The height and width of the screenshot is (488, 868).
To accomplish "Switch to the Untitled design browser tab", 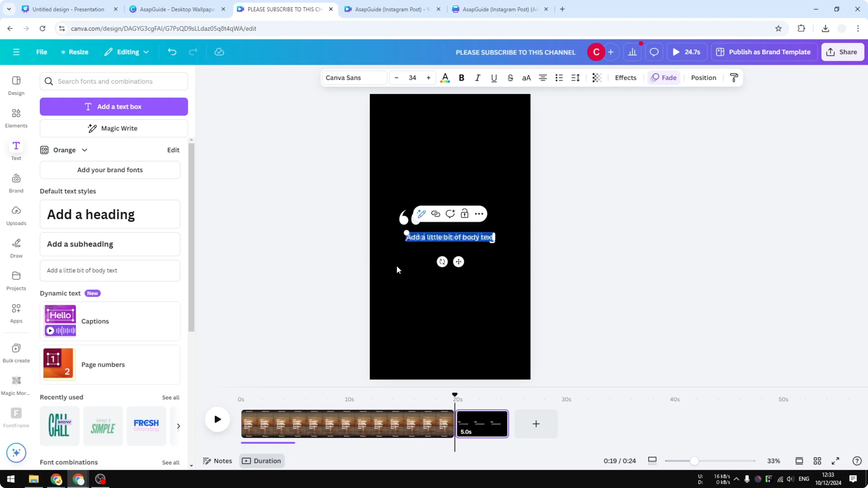I will pos(67,9).
